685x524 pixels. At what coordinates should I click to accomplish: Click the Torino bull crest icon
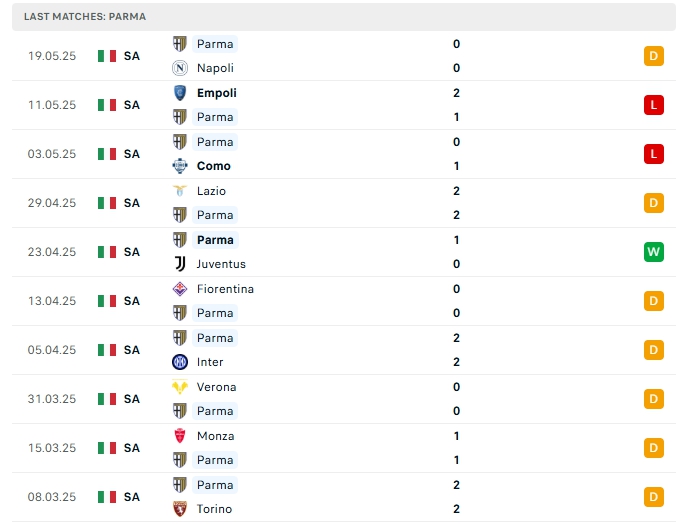coord(180,509)
